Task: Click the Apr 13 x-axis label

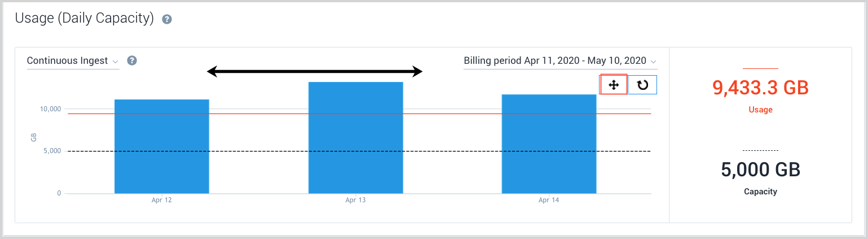Action: click(355, 200)
